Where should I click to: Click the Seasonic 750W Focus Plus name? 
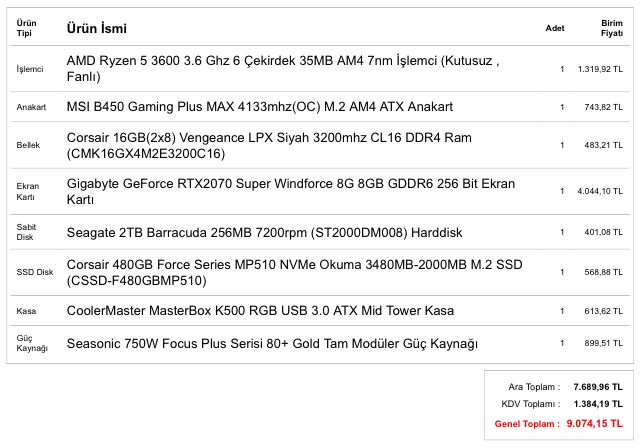coord(272,344)
